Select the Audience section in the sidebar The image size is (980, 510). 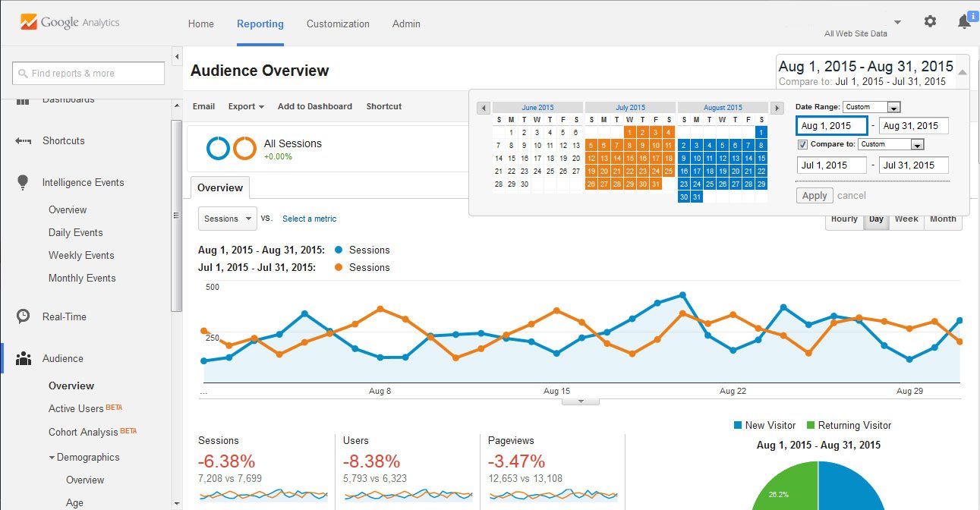click(63, 358)
